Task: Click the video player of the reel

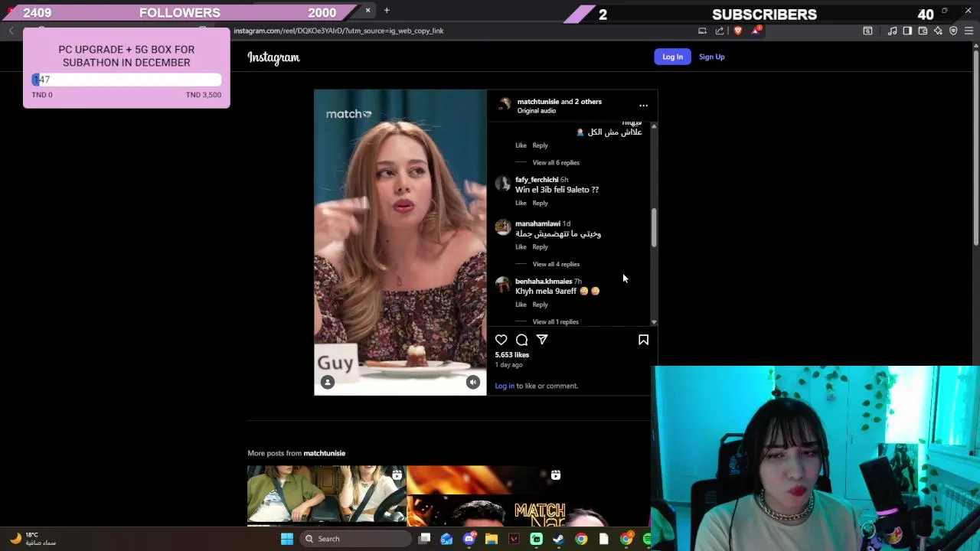Action: 400,242
